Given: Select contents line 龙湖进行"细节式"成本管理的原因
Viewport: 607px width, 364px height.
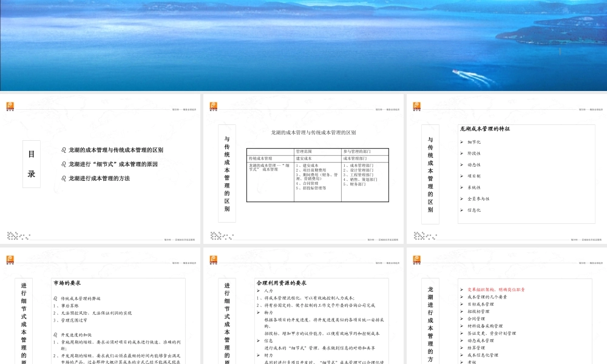Looking at the screenshot, I should pyautogui.click(x=113, y=164).
